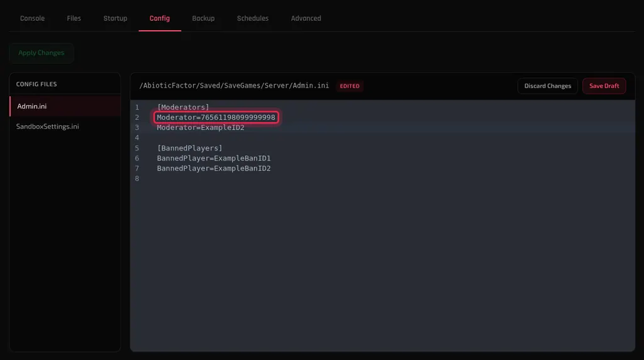Click the Apply Changes button

[x=42, y=53]
